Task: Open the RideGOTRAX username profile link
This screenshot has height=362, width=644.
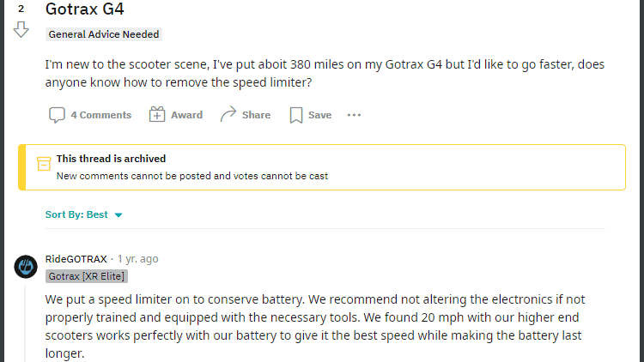Action: click(76, 258)
